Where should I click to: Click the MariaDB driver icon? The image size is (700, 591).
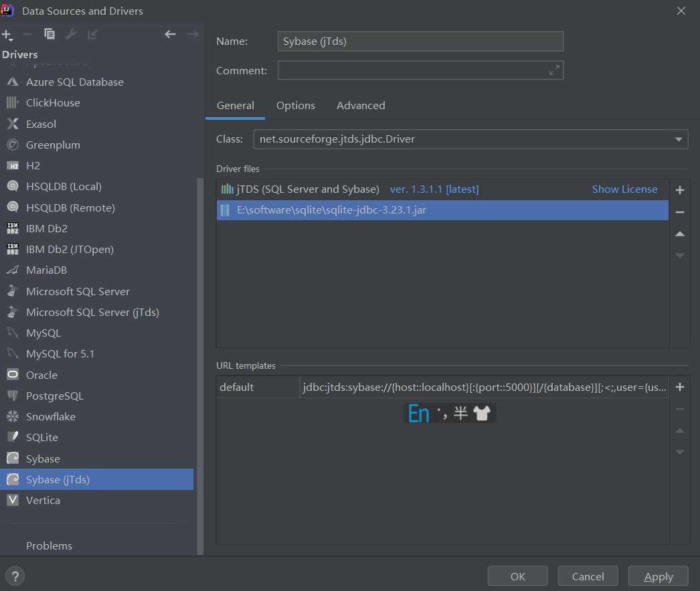tap(13, 270)
